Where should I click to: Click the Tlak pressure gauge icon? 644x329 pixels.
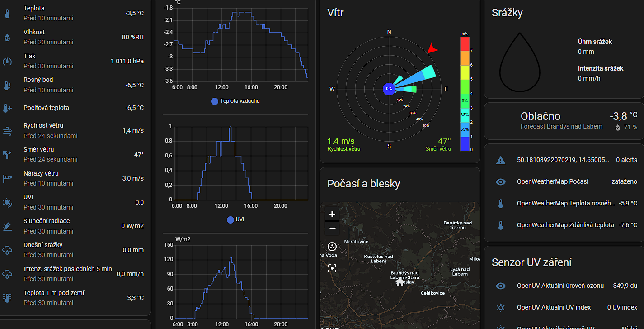pos(7,61)
